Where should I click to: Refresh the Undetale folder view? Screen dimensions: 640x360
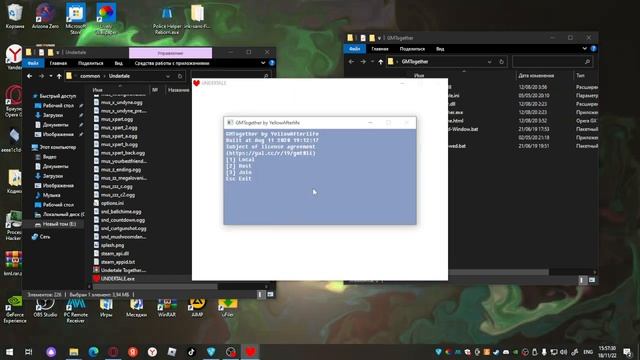click(x=180, y=76)
